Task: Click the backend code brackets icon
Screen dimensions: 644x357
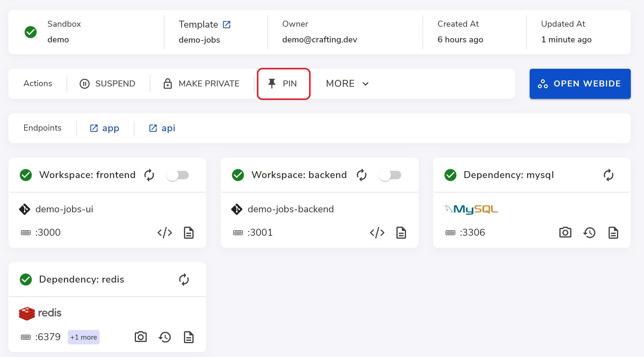Action: pyautogui.click(x=377, y=233)
